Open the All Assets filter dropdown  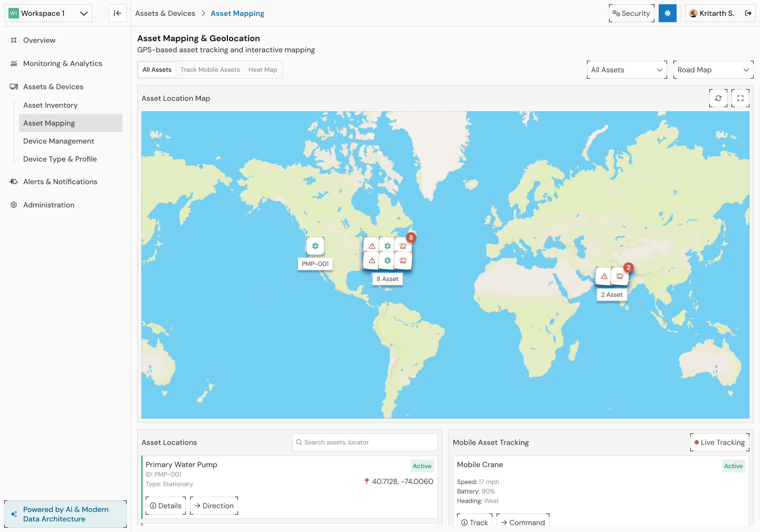click(626, 70)
